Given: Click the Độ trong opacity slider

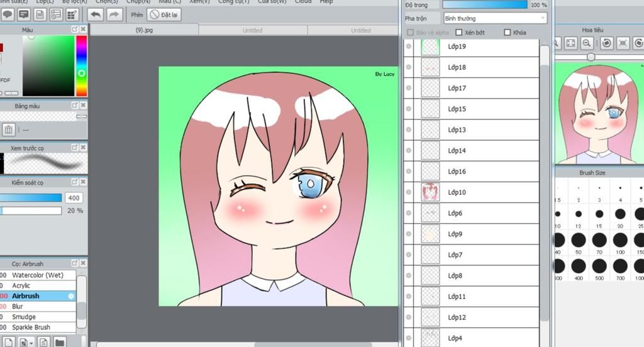Looking at the screenshot, I should pos(485,5).
